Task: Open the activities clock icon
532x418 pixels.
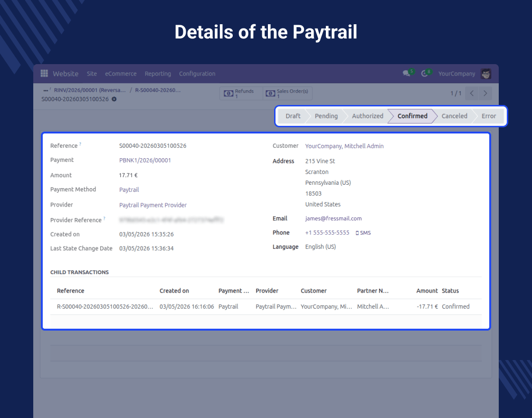Action: click(425, 74)
